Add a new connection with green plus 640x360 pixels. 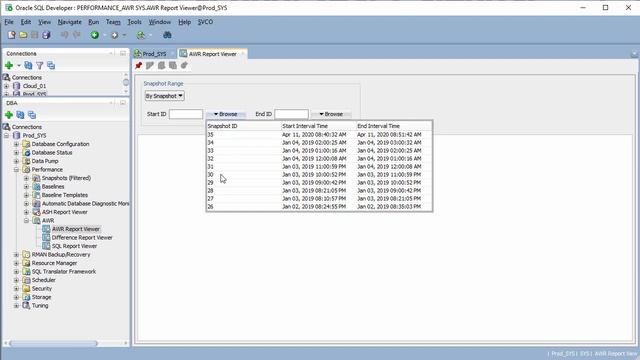[9, 65]
